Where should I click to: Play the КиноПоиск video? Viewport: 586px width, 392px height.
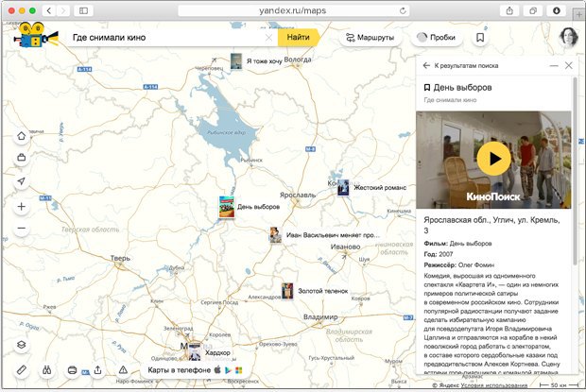click(493, 159)
